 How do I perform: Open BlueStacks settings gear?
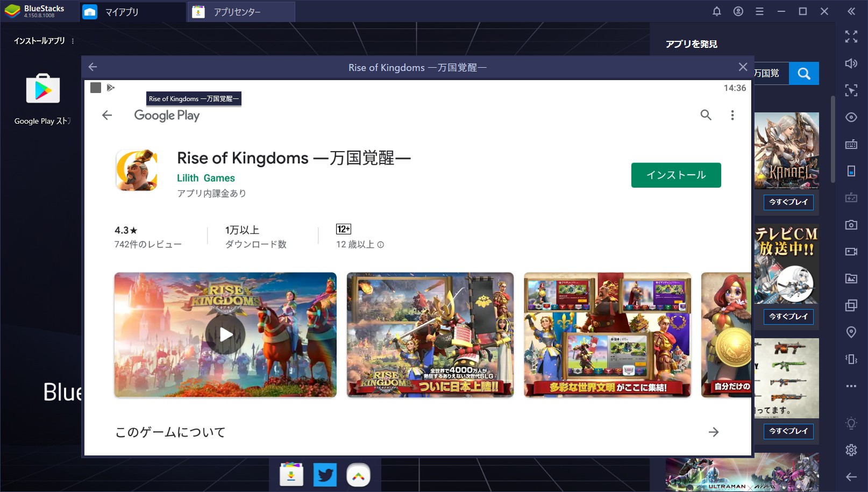coord(851,450)
